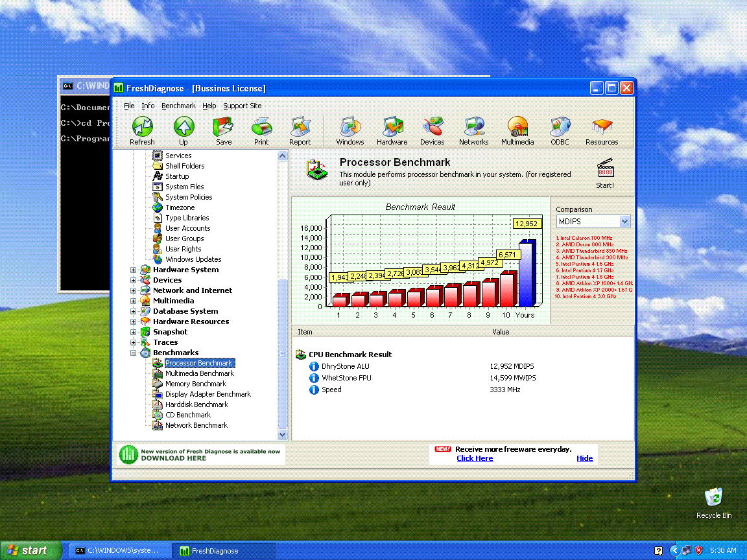Click the FreshDiagnose taskbar button
Image resolution: width=747 pixels, height=560 pixels.
[x=224, y=550]
